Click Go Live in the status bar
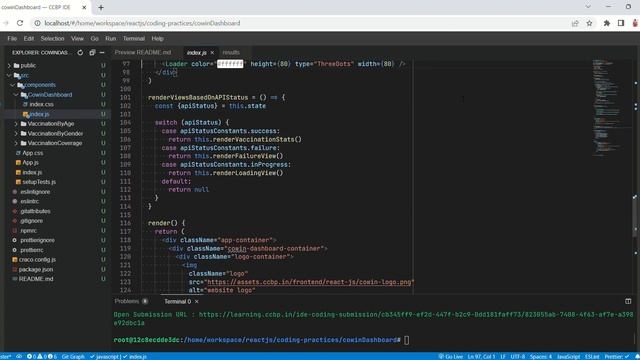640x360 pixels. (451, 356)
